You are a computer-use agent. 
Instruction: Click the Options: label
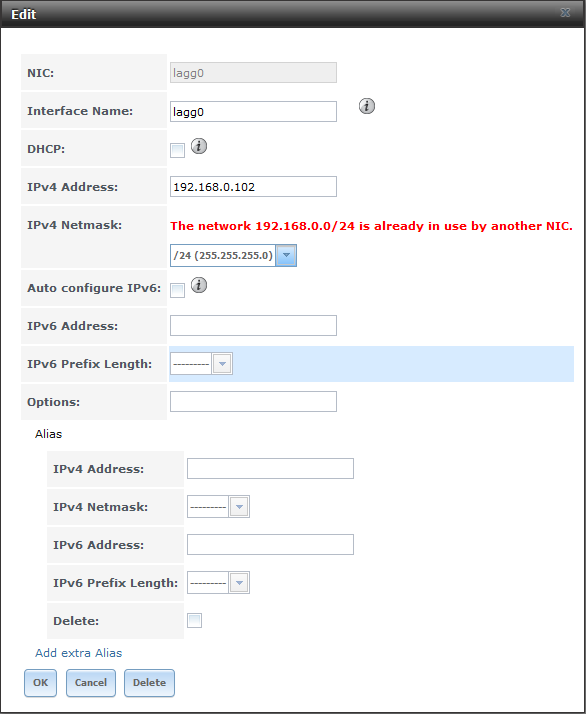pos(53,402)
